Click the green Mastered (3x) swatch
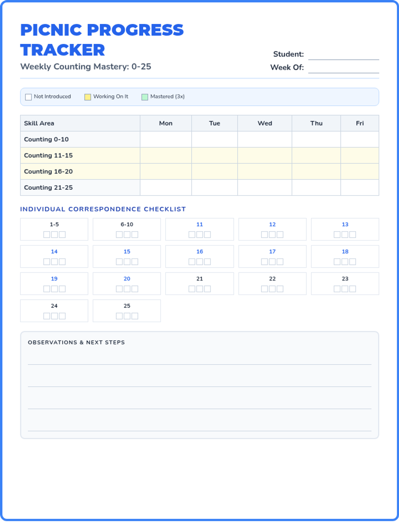 click(145, 97)
